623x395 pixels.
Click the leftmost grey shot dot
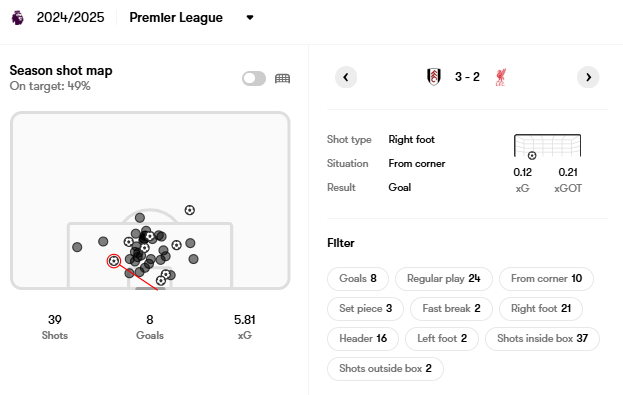pos(77,247)
